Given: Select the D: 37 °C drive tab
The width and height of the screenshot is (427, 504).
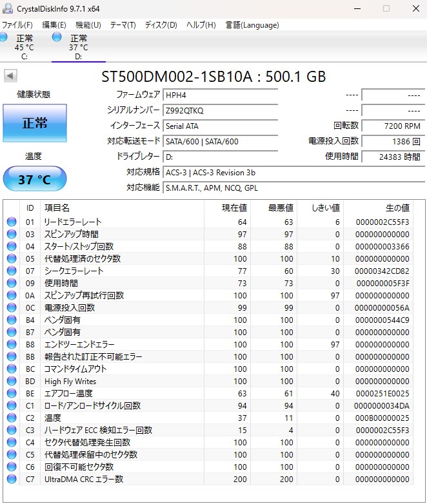Looking at the screenshot, I should coord(79,47).
